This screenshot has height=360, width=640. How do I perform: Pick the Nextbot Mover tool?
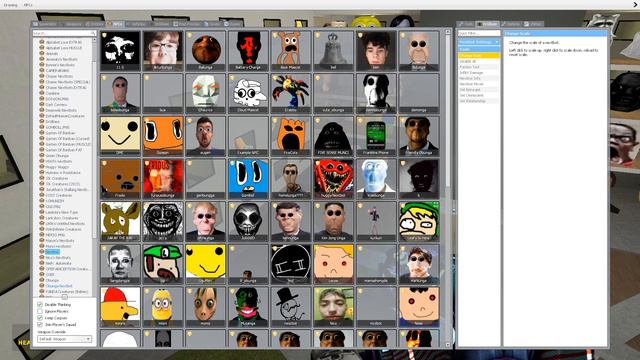[x=479, y=84]
